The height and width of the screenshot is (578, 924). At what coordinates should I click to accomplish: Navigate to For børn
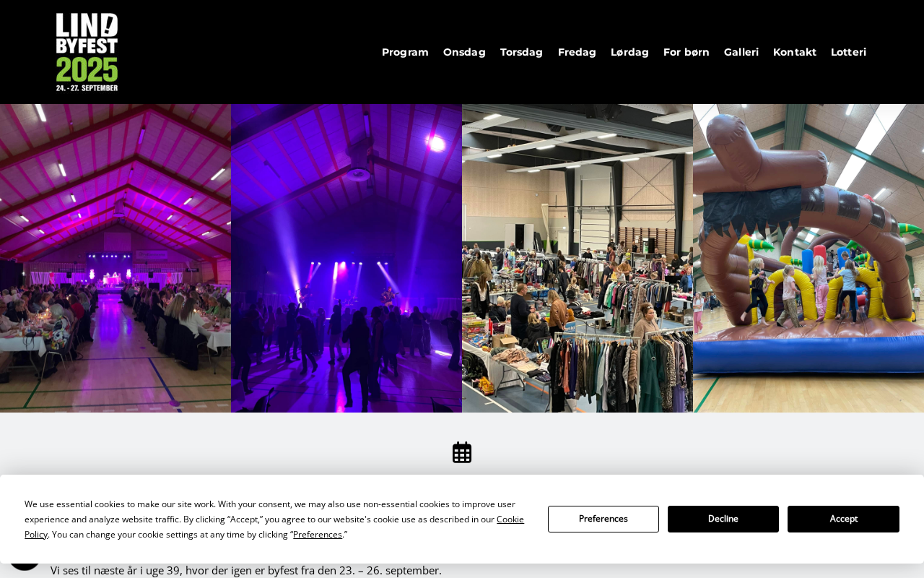click(x=687, y=52)
